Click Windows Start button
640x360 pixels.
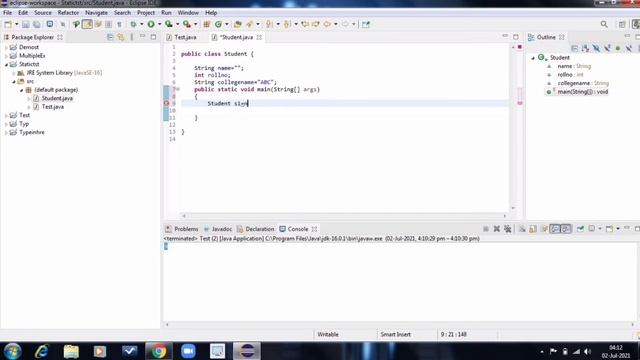point(13,351)
